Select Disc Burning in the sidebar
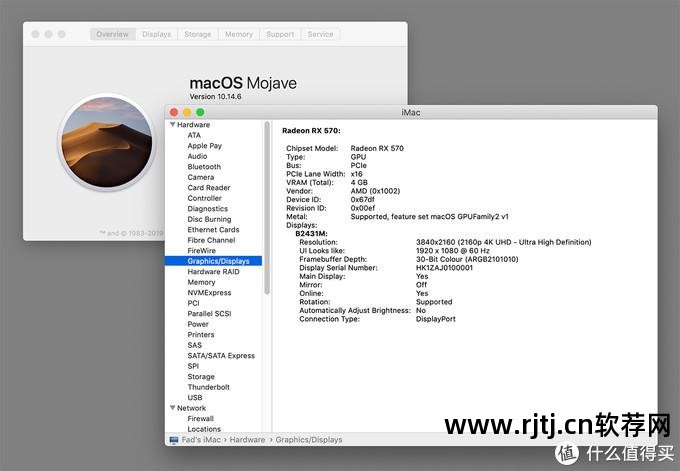680x471 pixels. 209,219
